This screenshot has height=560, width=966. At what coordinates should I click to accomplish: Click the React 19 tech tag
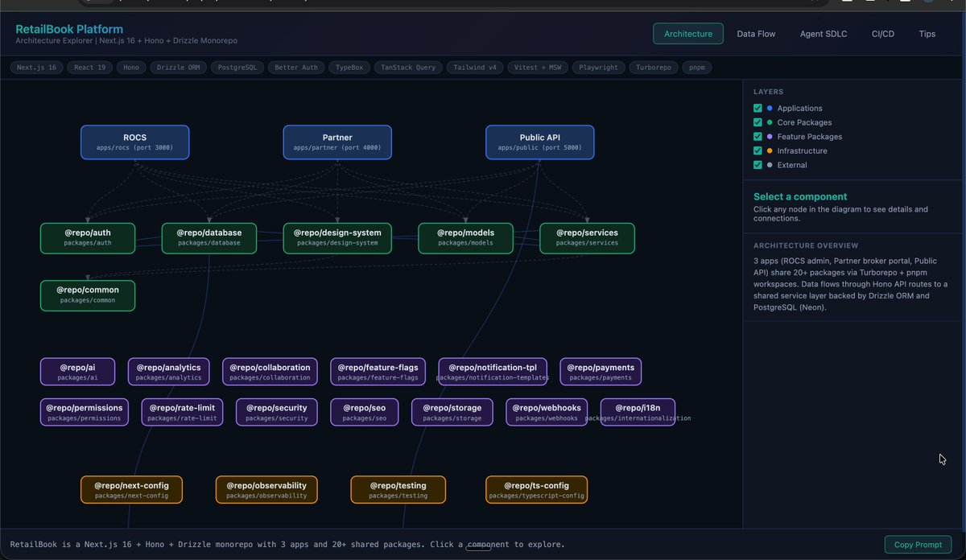(x=89, y=68)
